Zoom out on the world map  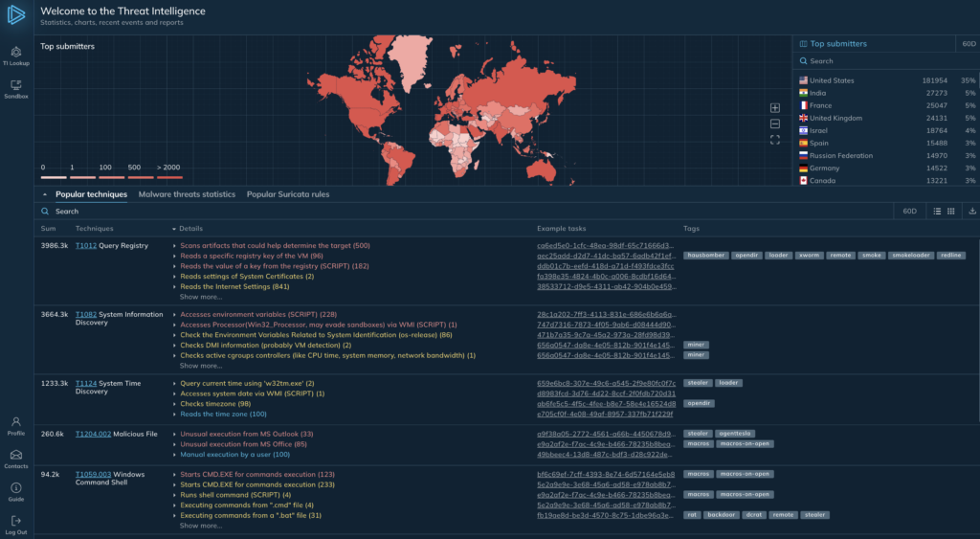775,124
